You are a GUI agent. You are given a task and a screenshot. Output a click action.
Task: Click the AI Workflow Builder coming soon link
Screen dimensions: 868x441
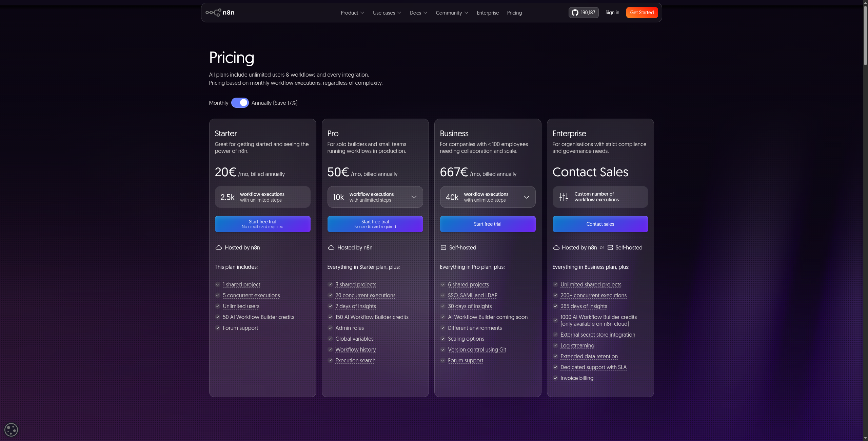(488, 317)
